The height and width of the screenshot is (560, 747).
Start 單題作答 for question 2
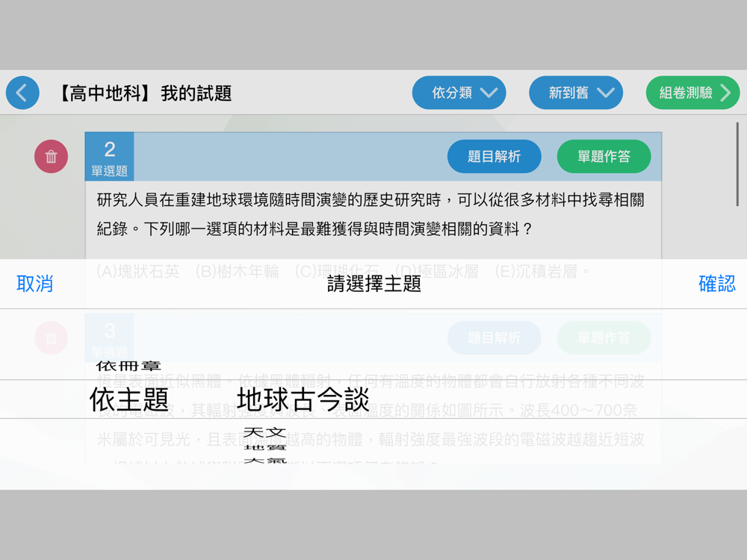pyautogui.click(x=604, y=156)
